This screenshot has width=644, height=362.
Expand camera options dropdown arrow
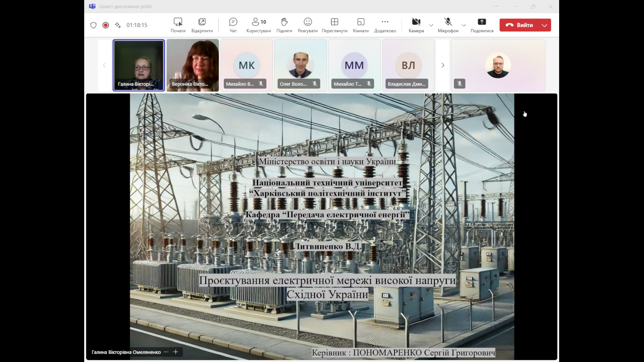coord(431,25)
